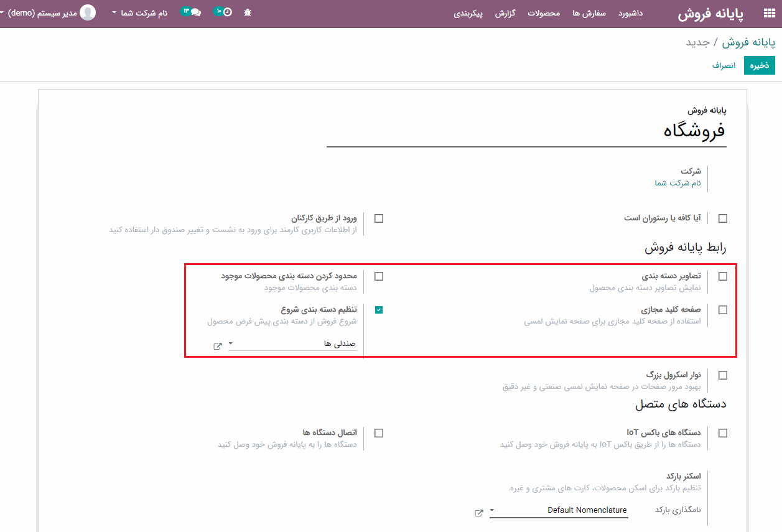Click the debug bug icon
The height and width of the screenshot is (532, 782).
(x=248, y=12)
